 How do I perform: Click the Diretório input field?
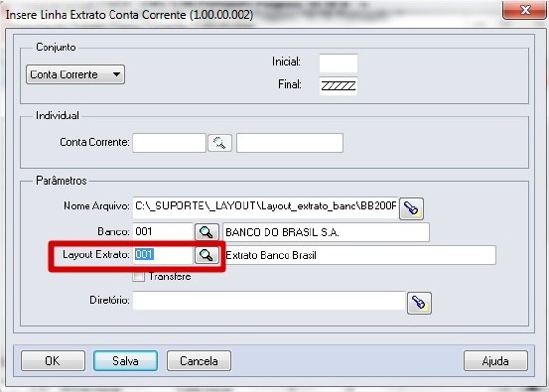click(269, 301)
